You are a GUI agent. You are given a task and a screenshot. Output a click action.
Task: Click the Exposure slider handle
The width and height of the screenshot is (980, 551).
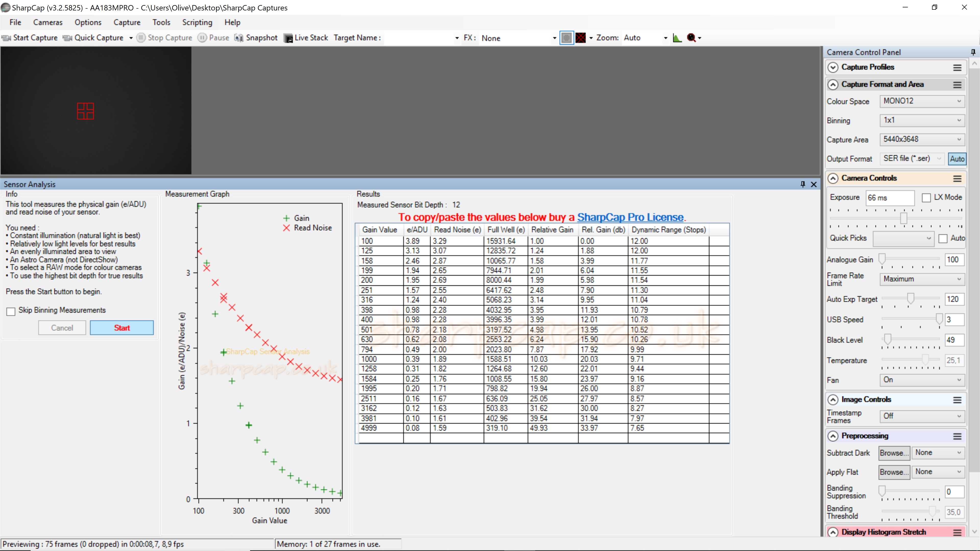tap(903, 218)
